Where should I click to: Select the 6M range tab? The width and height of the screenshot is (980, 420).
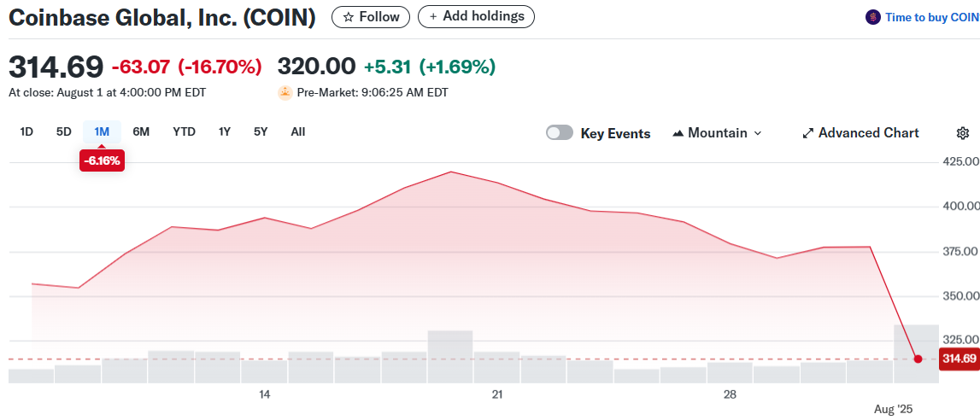coord(141,131)
